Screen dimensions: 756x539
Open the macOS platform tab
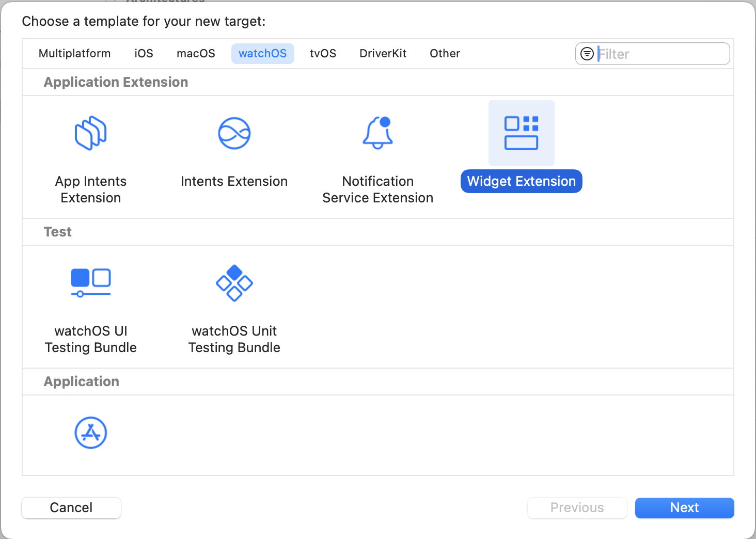point(196,54)
